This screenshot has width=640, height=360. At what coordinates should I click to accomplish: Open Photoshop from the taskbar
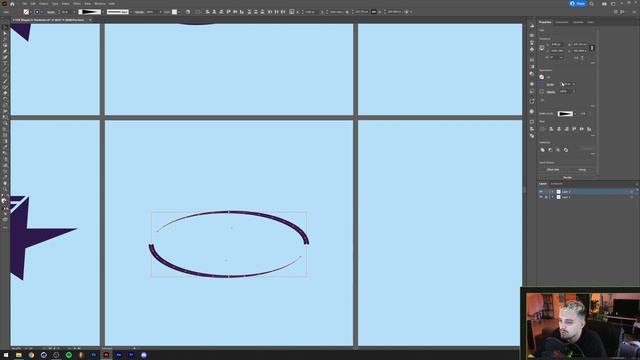tap(94, 355)
